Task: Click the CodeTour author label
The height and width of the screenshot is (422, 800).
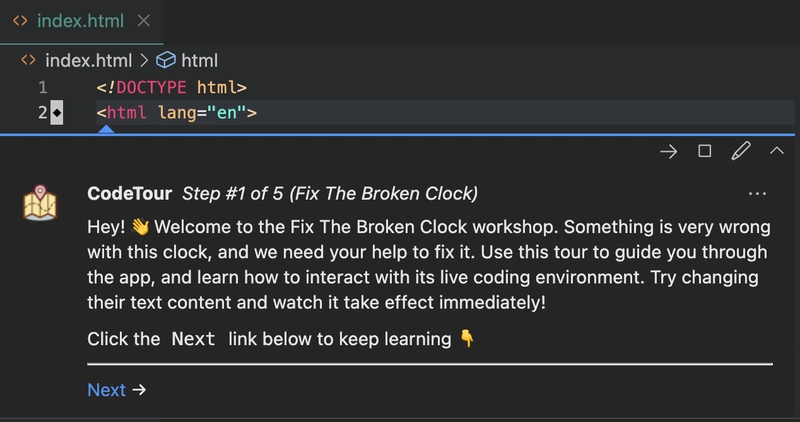Action: [x=130, y=194]
